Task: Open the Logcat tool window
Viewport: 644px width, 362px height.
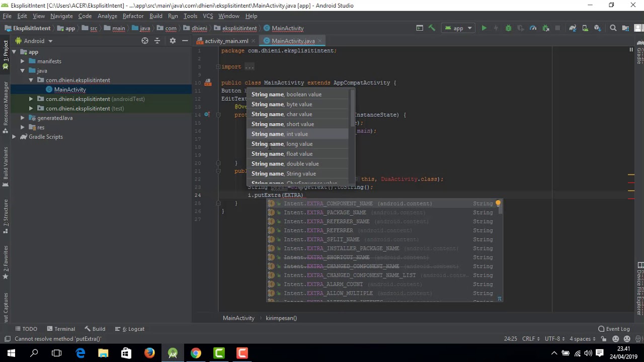Action: click(x=130, y=329)
